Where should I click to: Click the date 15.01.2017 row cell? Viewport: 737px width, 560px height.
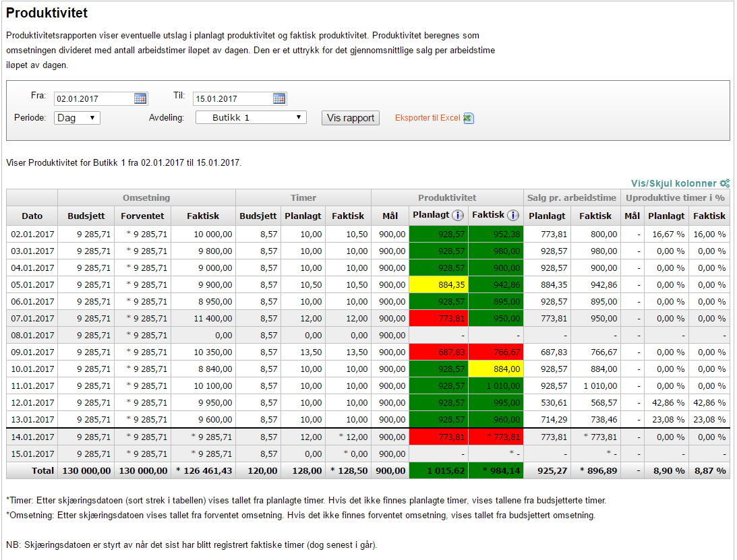click(32, 454)
